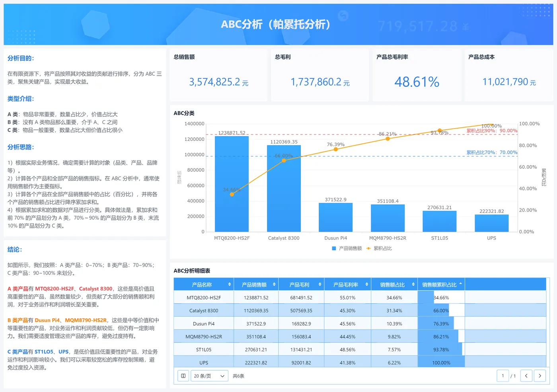This screenshot has width=557, height=392.
Task: Click the 销售额占比 column sort icon
Action: pyautogui.click(x=413, y=285)
